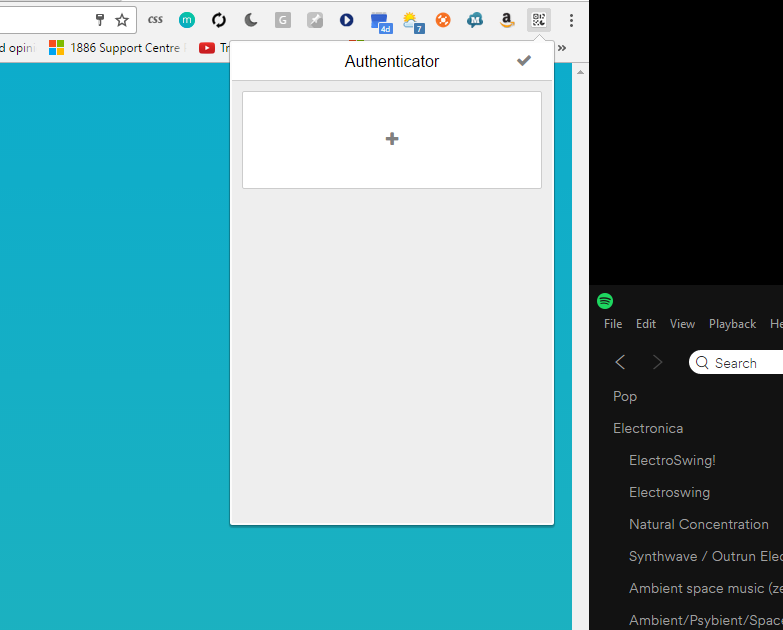The image size is (783, 630).
Task: Open the Chrome three-dot menu
Action: click(x=571, y=20)
